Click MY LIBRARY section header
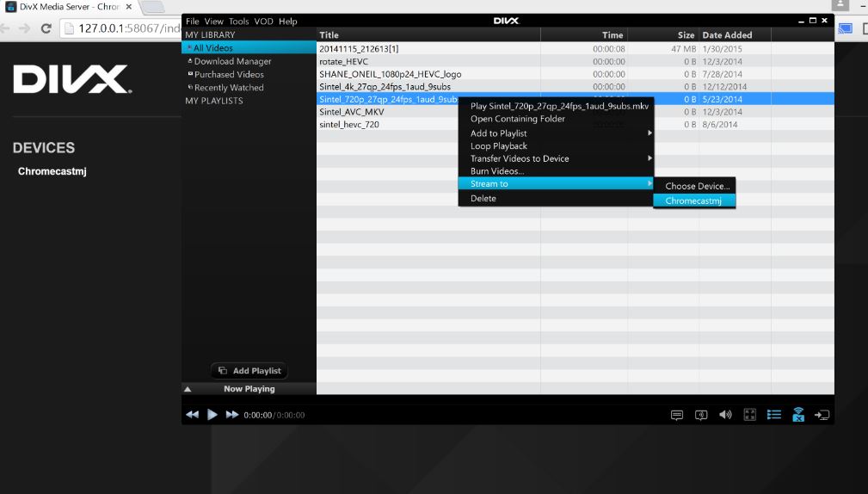Viewport: 868px width, 494px height. coord(211,34)
